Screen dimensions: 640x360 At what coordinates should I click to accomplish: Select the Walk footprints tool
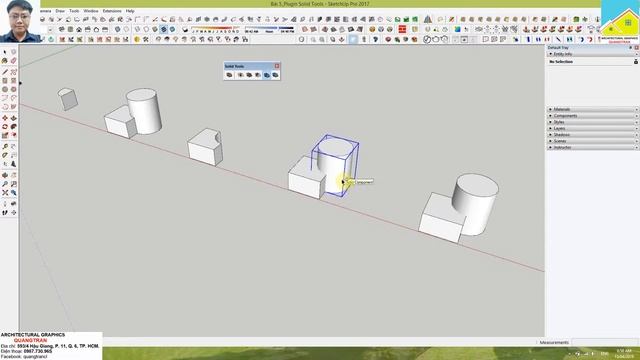[5, 213]
